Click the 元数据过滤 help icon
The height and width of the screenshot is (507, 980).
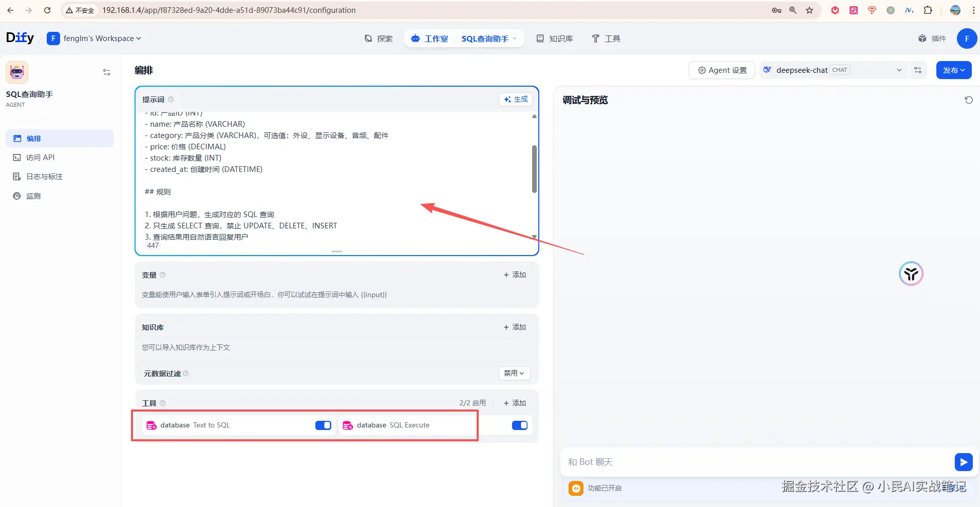[186, 374]
